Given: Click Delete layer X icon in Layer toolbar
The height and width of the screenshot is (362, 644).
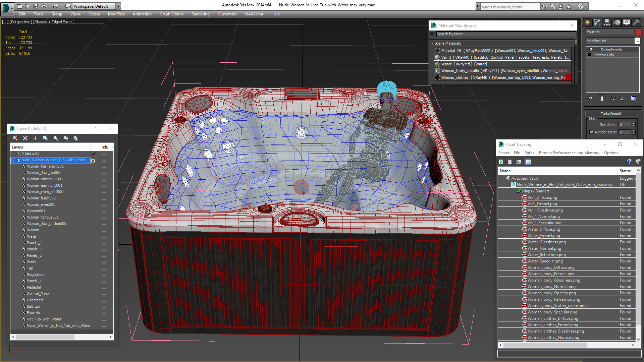Looking at the screenshot, I should point(25,138).
